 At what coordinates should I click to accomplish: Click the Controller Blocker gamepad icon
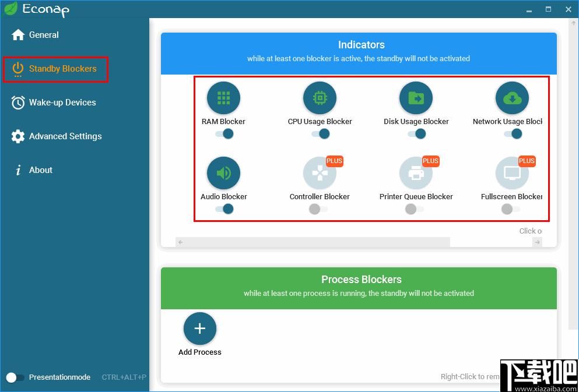[x=320, y=173]
